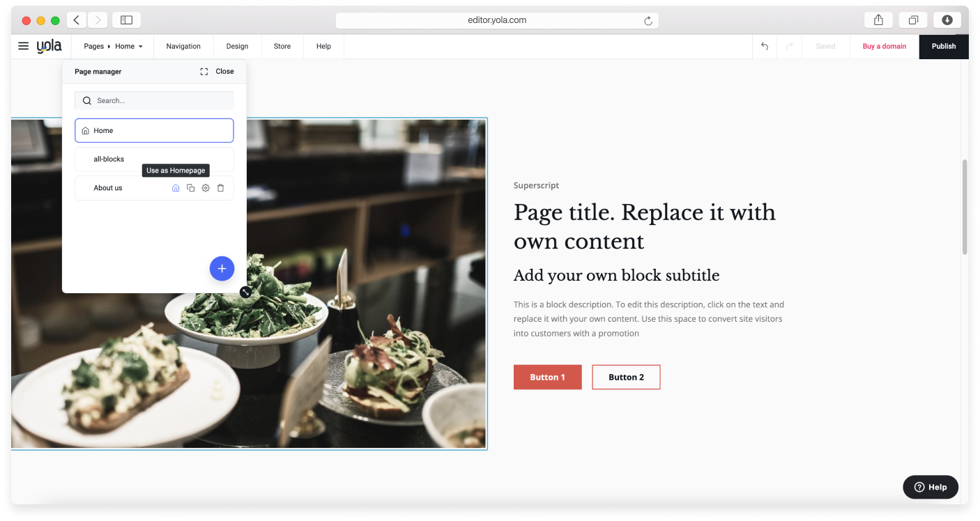Click the image resize handle icon
The width and height of the screenshot is (980, 521).
tap(245, 292)
